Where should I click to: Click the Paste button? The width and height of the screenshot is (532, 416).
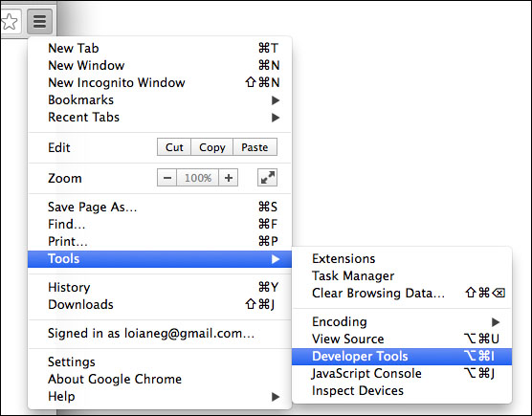(x=255, y=147)
